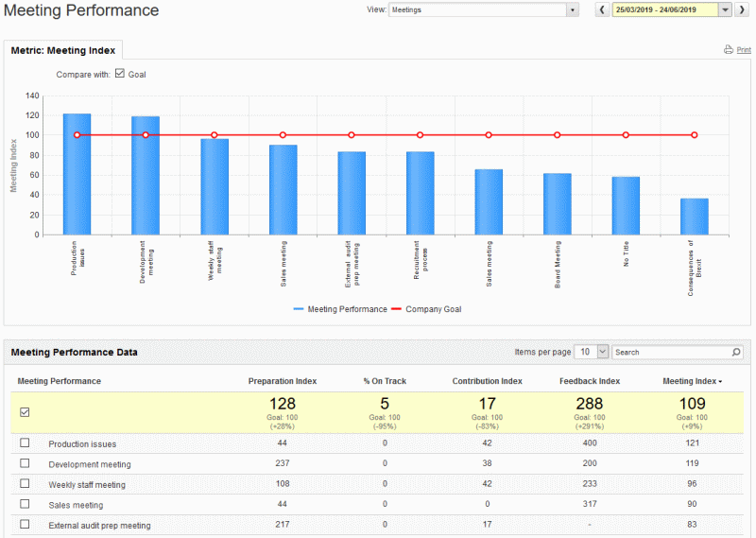This screenshot has height=538, width=756.
Task: Open the Weekly staff meeting link
Action: (x=87, y=484)
